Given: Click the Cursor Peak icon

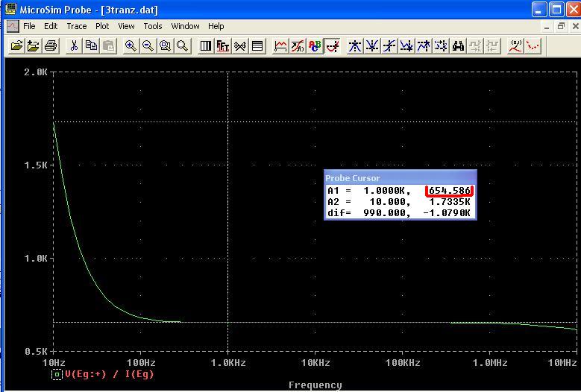Looking at the screenshot, I should (355, 46).
